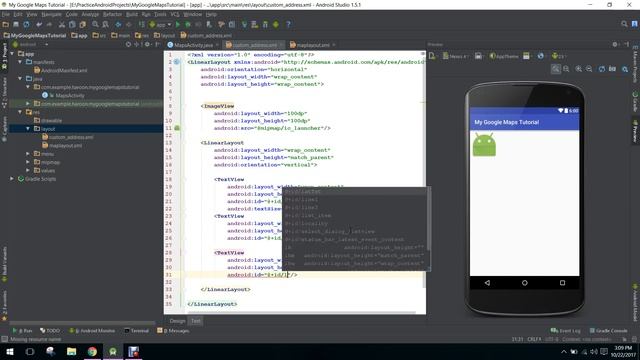
Task: Click the Windows Start button
Action: click(9, 351)
